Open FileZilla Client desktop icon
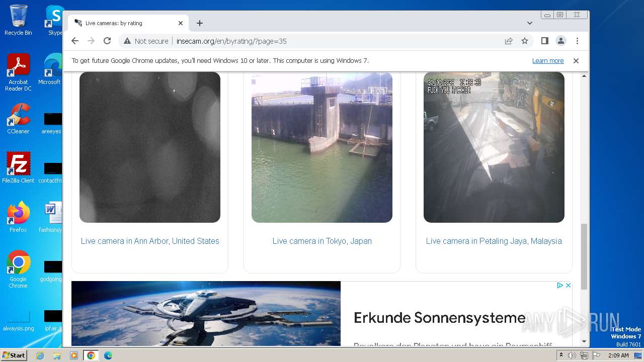 coord(18,167)
